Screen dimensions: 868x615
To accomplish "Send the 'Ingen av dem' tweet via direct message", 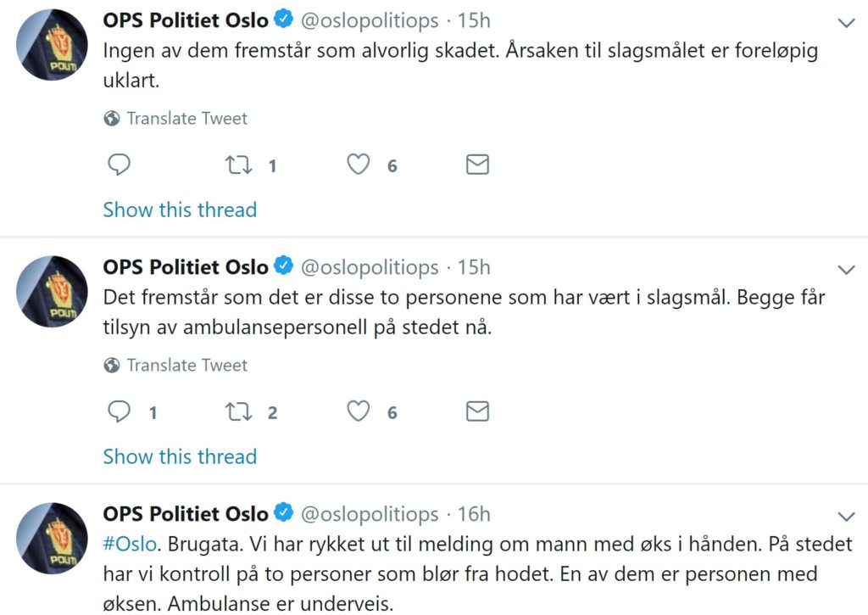I will point(478,165).
